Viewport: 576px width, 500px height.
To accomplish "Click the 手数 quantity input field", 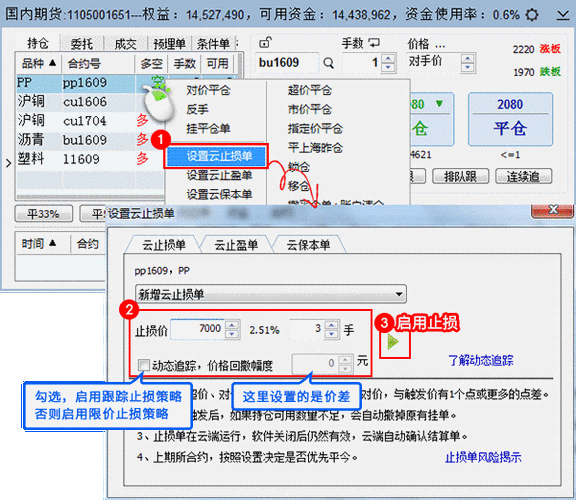I will tap(362, 63).
